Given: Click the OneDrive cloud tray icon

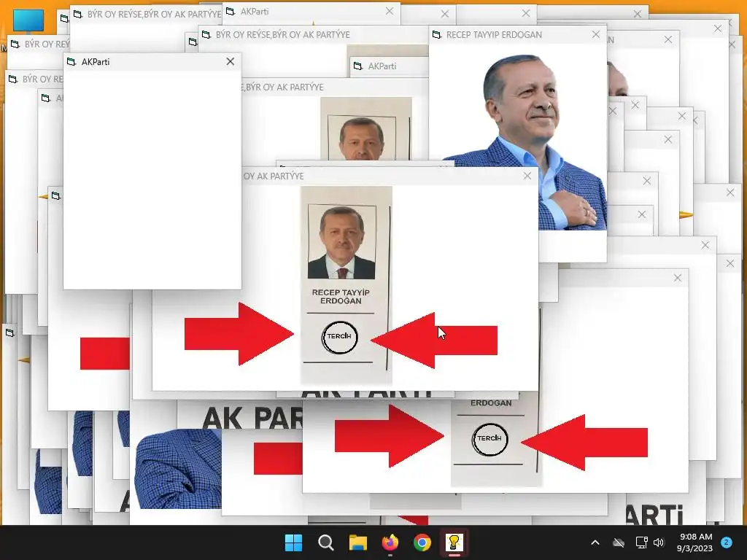Looking at the screenshot, I should 619,542.
